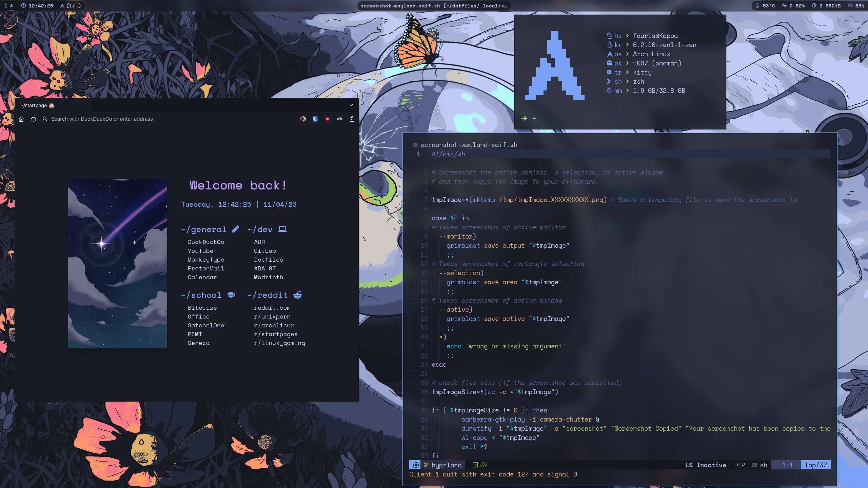The width and height of the screenshot is (868, 488).
Task: Click the sh filetype indicator in statusline
Action: click(760, 465)
